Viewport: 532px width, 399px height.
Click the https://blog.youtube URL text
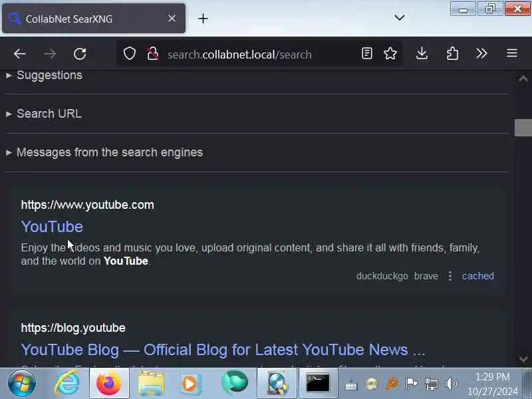click(x=73, y=328)
